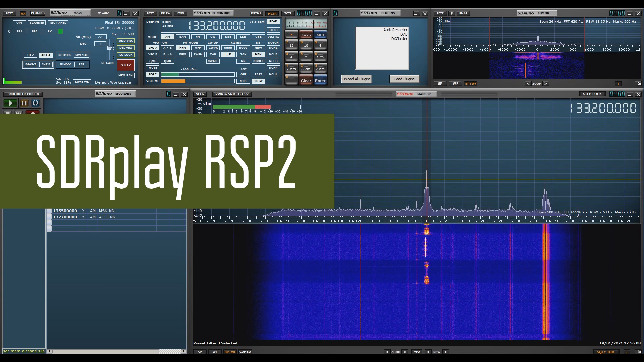Click the green RX indicator square
This screenshot has height=362, width=644.
tap(60, 31)
